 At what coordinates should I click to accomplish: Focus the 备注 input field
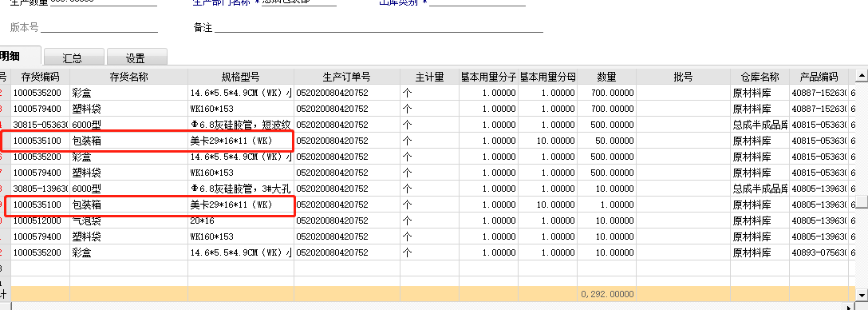pos(379,27)
